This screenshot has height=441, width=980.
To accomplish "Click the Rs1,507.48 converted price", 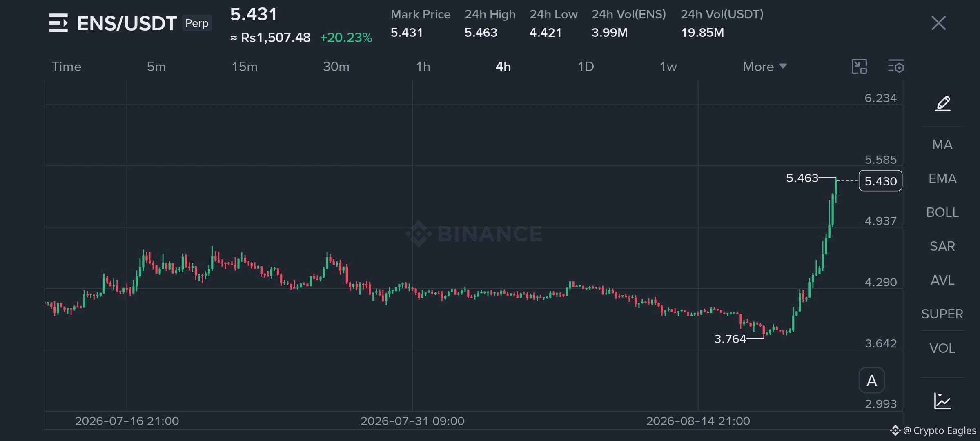I will click(x=276, y=38).
